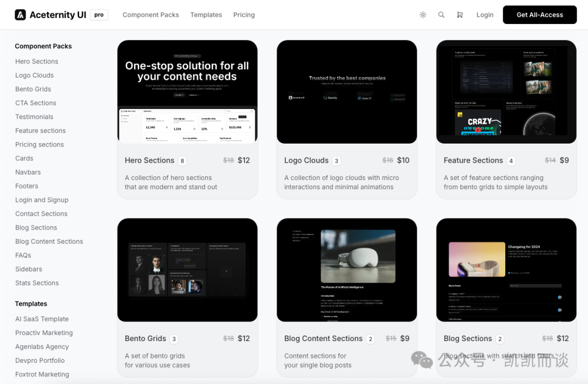Viewport: 588px width, 384px height.
Task: Open the Blog Content Sections preview image
Action: tap(347, 270)
